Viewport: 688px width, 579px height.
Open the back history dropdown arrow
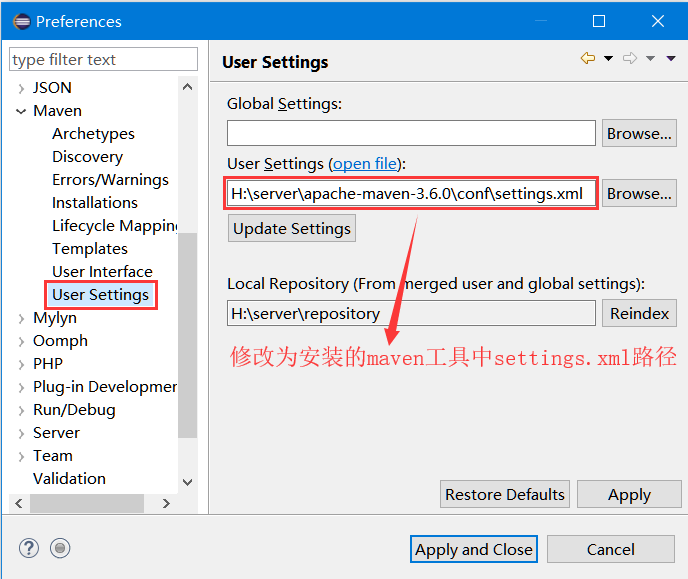[x=609, y=58]
